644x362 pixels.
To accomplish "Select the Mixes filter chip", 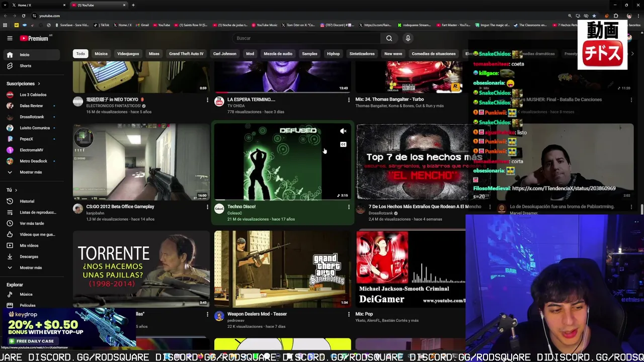I will [x=154, y=54].
